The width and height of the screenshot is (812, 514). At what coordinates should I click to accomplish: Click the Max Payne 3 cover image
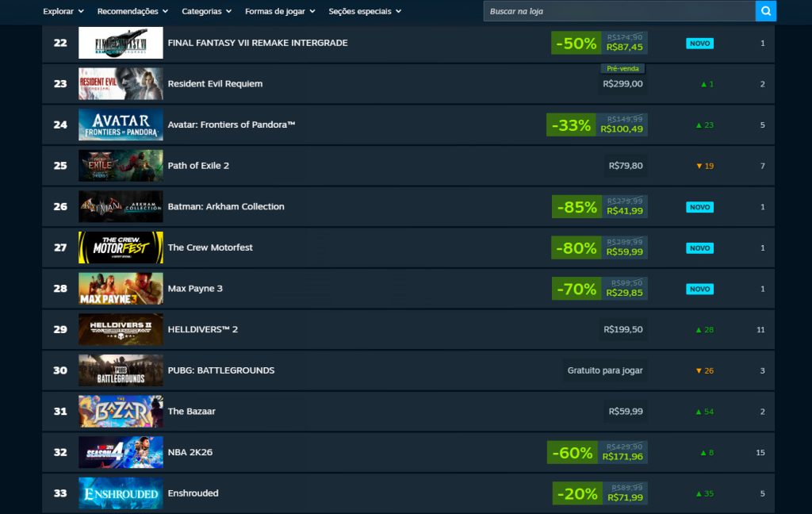click(x=121, y=289)
